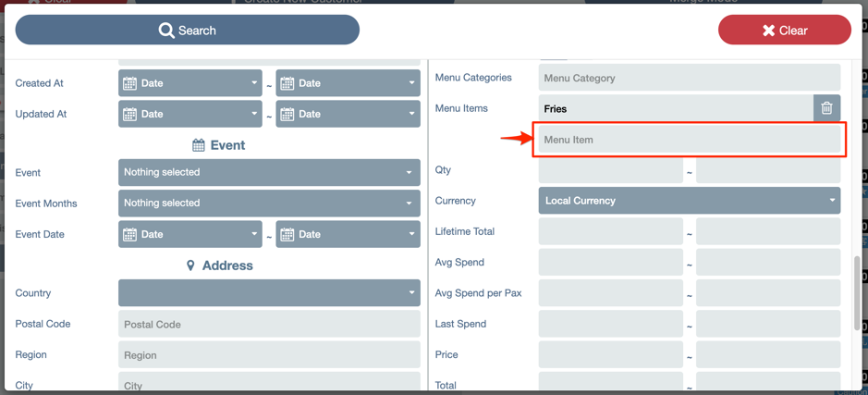Click the Avg Spend maximum field
The height and width of the screenshot is (395, 868).
pos(768,262)
